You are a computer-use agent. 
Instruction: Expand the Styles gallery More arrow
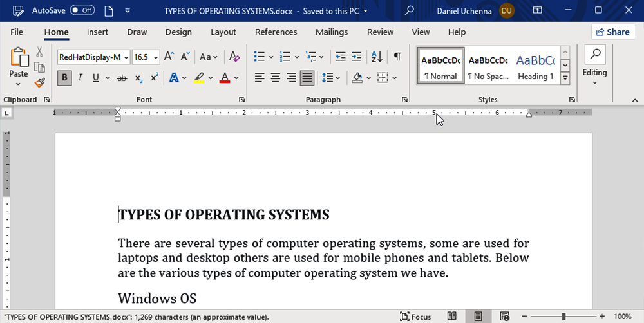pyautogui.click(x=565, y=78)
